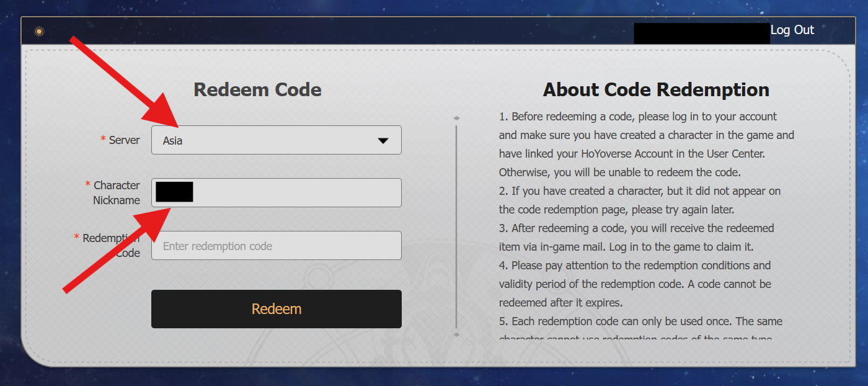Click the red asterisk beside Server
868x386 pixels.
coord(103,140)
